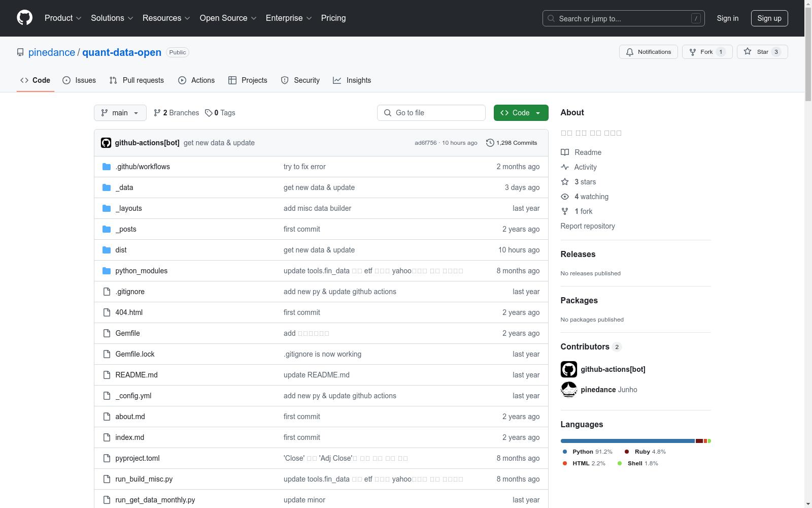The width and height of the screenshot is (812, 508).
Task: Click the 'add misc data builder' commit message
Action: pos(317,208)
